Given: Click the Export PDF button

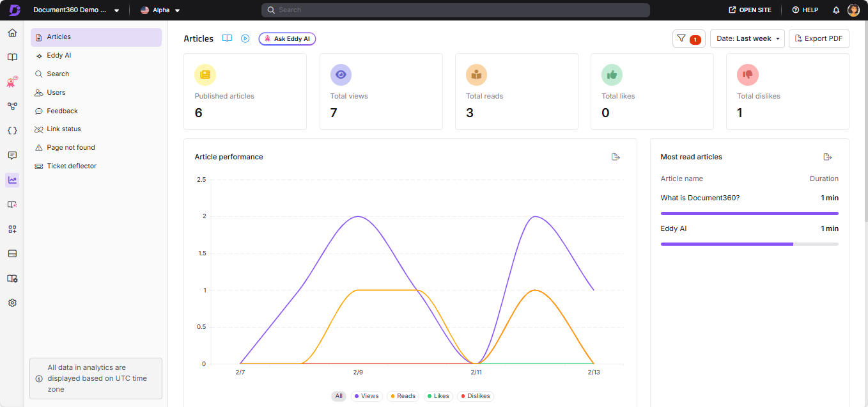Looking at the screenshot, I should point(819,38).
